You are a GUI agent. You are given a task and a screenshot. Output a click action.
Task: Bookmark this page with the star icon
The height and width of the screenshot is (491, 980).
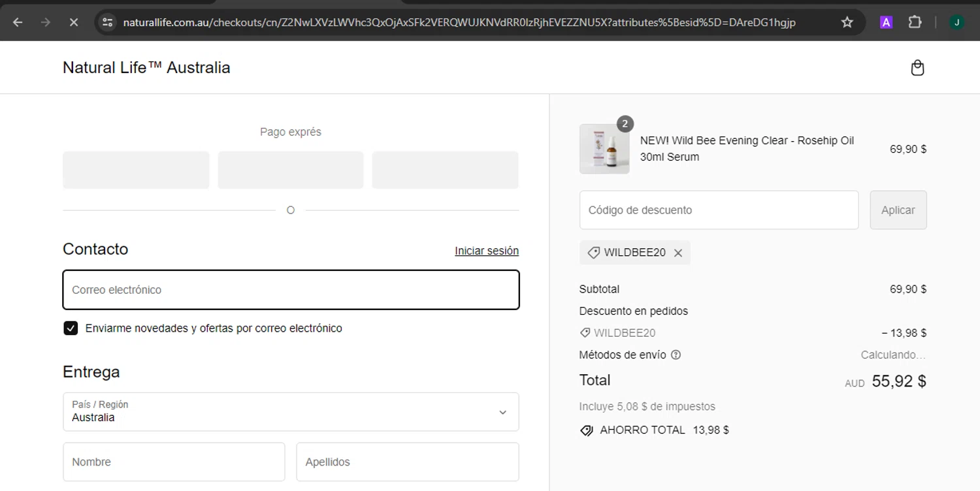click(x=847, y=22)
